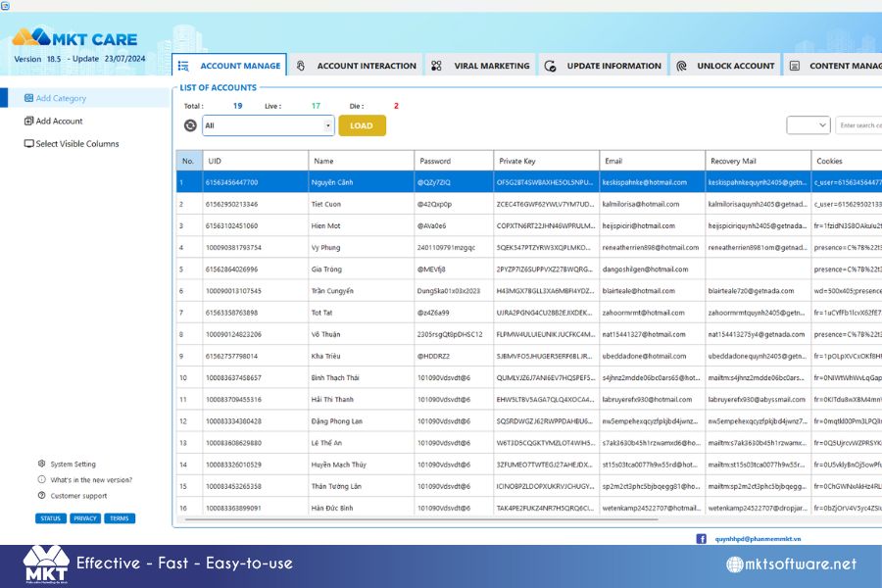The image size is (882, 588).
Task: Click the Recovery Mail column header
Action: coord(758,161)
